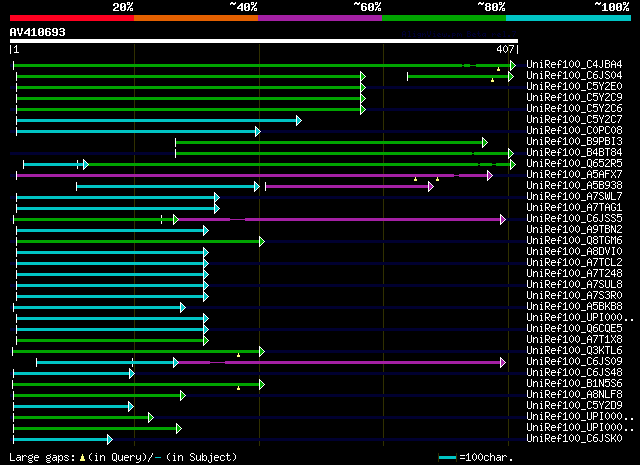Click the UniRef100_C5Y2D9 label

pos(574,406)
